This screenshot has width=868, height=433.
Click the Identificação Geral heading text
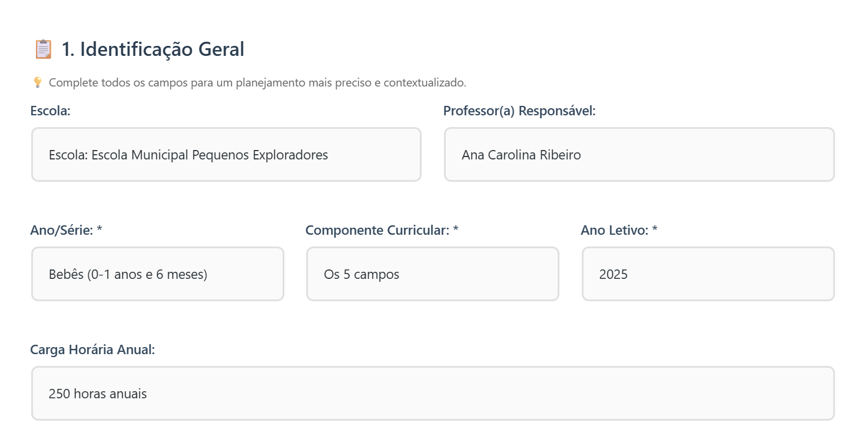click(162, 49)
